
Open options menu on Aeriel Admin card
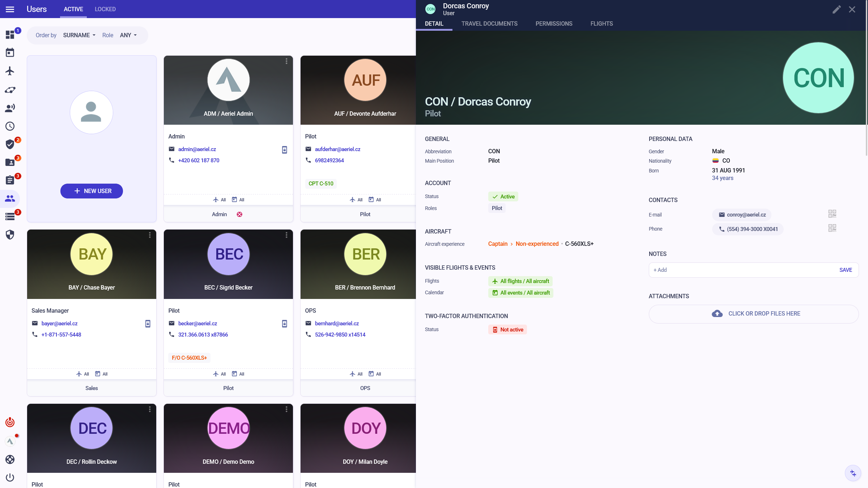coord(286,61)
